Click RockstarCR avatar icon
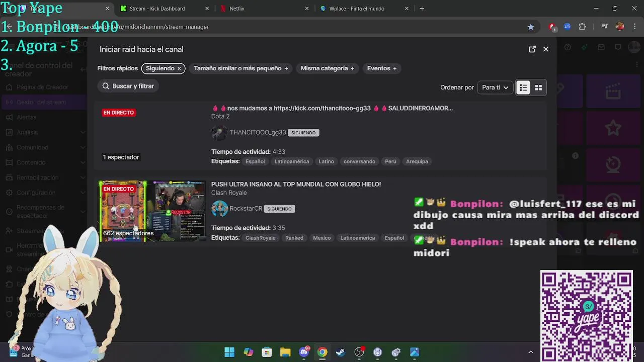 (x=219, y=208)
